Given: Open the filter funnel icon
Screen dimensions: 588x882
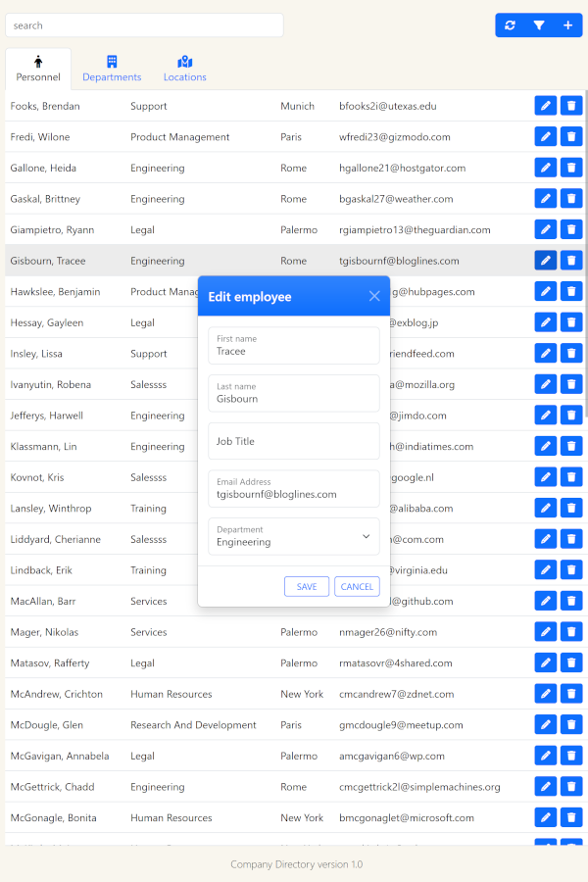Looking at the screenshot, I should click(539, 25).
